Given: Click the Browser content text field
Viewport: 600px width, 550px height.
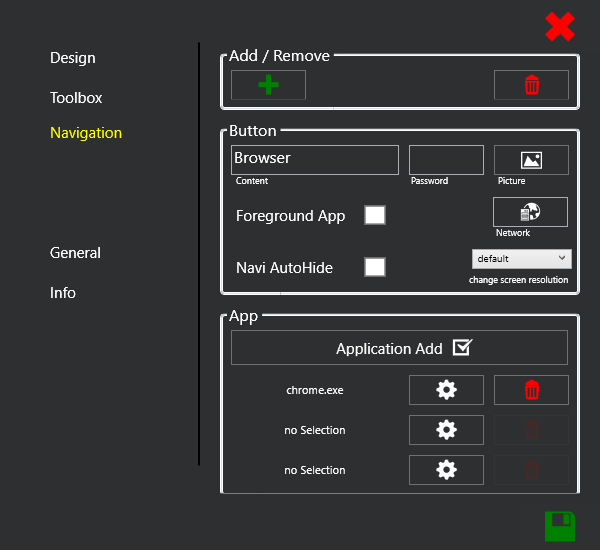Looking at the screenshot, I should 315,160.
